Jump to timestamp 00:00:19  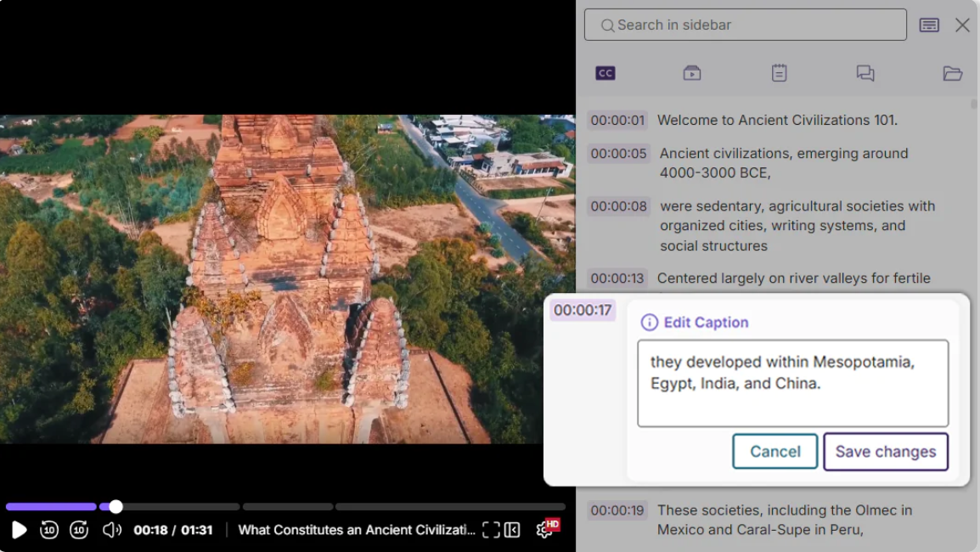coord(617,510)
